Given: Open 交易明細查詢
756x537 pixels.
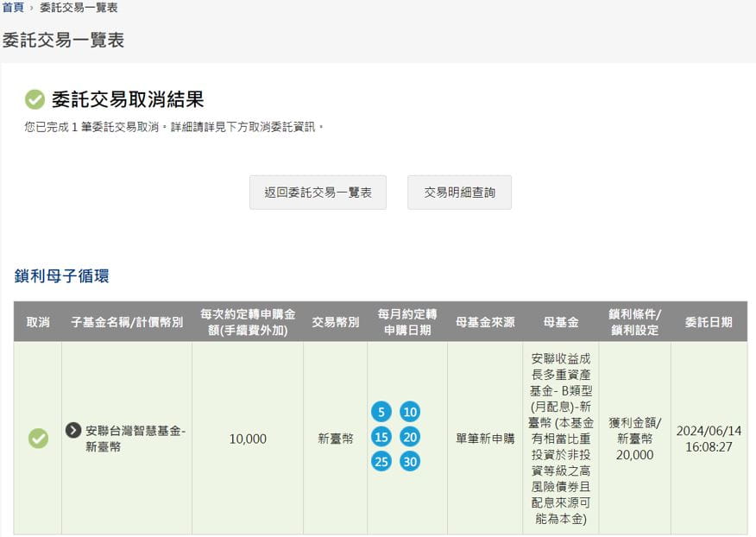Looking at the screenshot, I should (x=459, y=193).
